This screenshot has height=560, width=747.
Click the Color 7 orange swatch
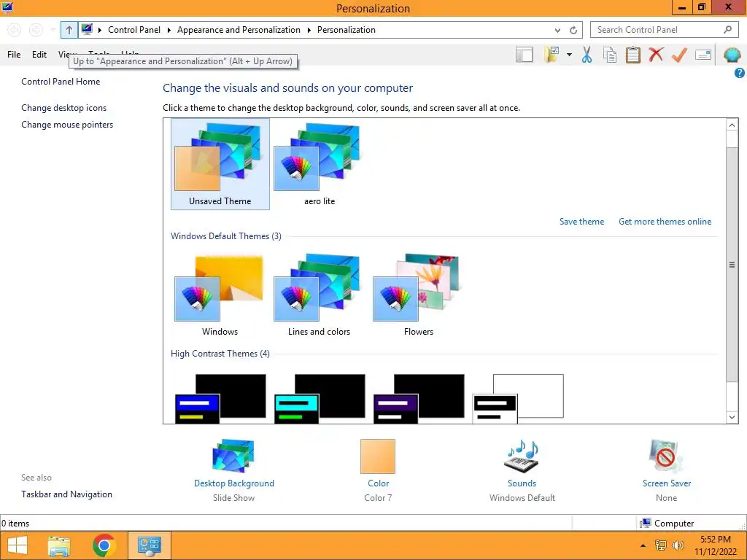click(378, 456)
